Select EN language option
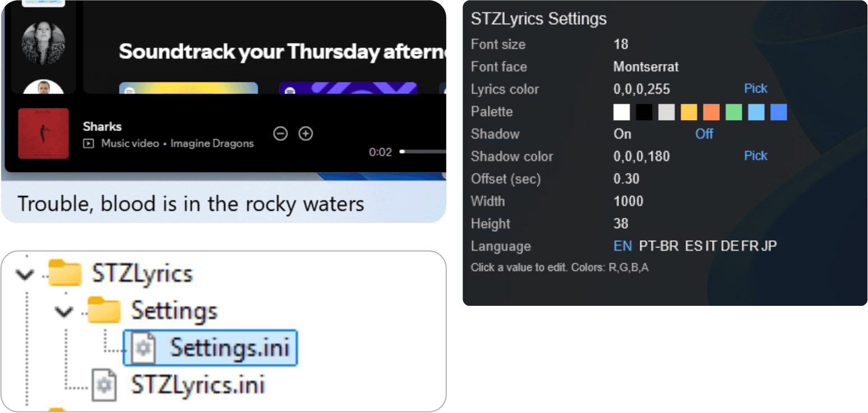Screen dimensions: 868x413 (622, 246)
